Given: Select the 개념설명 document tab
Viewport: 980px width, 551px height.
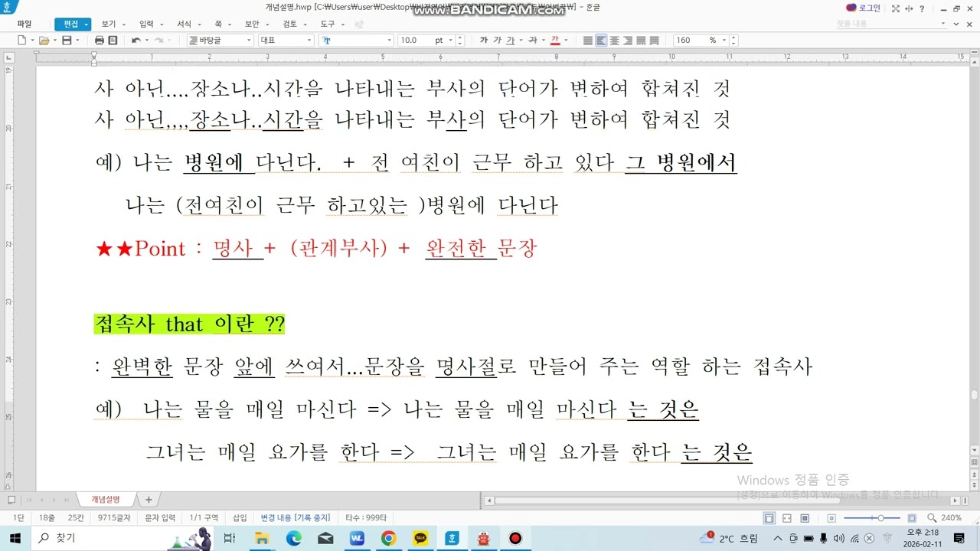Looking at the screenshot, I should point(106,499).
